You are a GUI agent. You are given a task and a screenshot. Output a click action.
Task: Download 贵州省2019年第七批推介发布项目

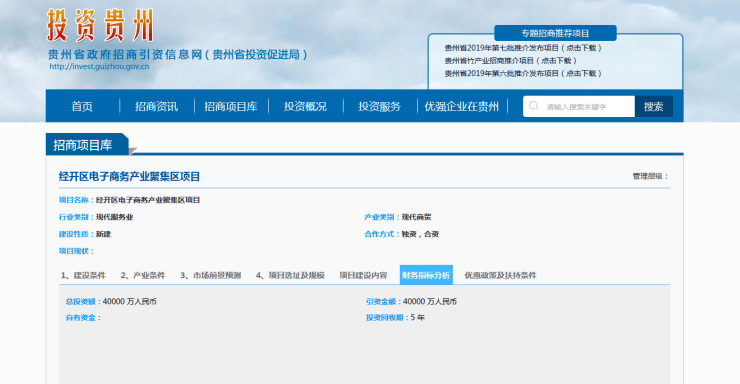(x=523, y=48)
